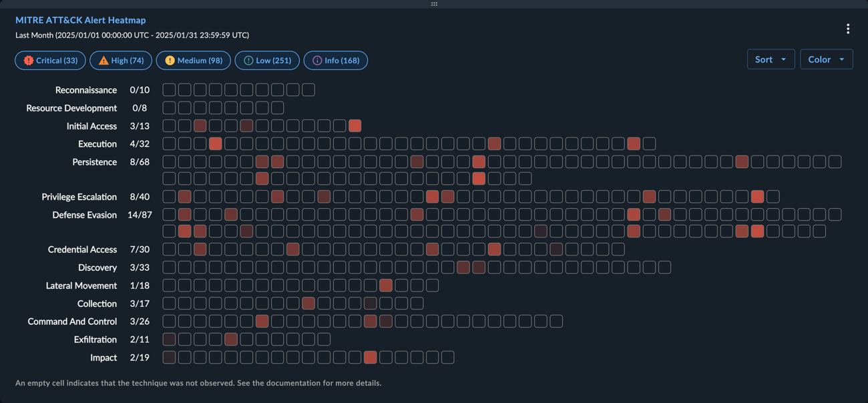Click the 4/32 count for Execution

pyautogui.click(x=140, y=144)
